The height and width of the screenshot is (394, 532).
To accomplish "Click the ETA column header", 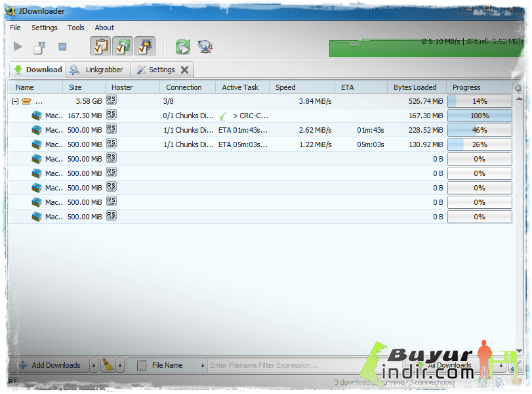I will (x=361, y=87).
